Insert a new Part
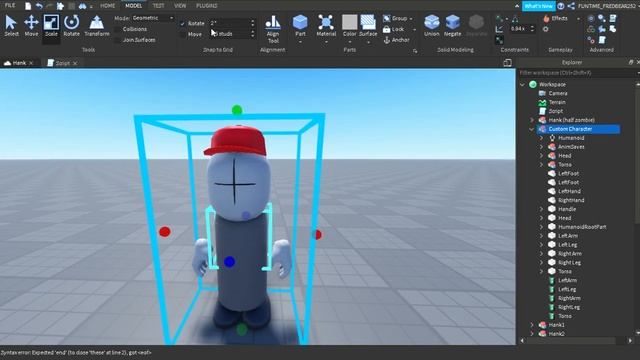Viewport: 640px width, 360px height. 300,25
